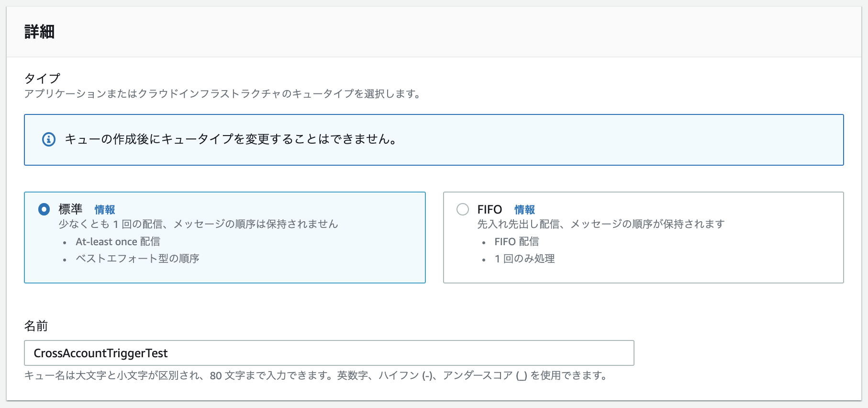Open the 情報 link next to FIFO
868x408 pixels.
pyautogui.click(x=524, y=209)
